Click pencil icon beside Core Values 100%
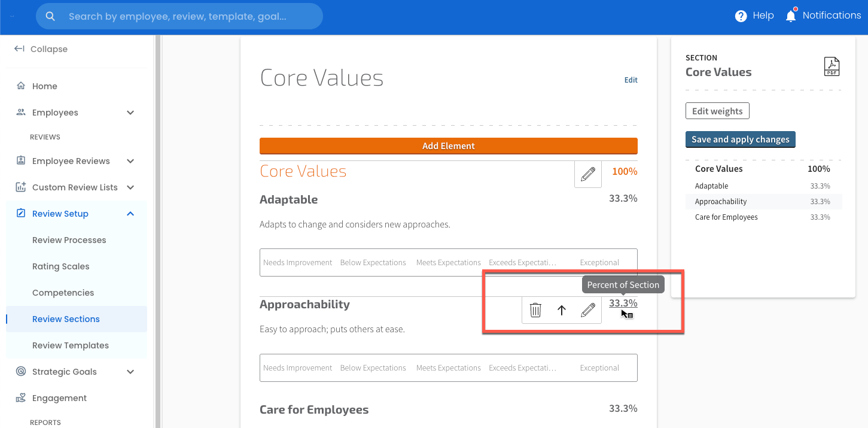Image resolution: width=868 pixels, height=428 pixels. [x=588, y=174]
